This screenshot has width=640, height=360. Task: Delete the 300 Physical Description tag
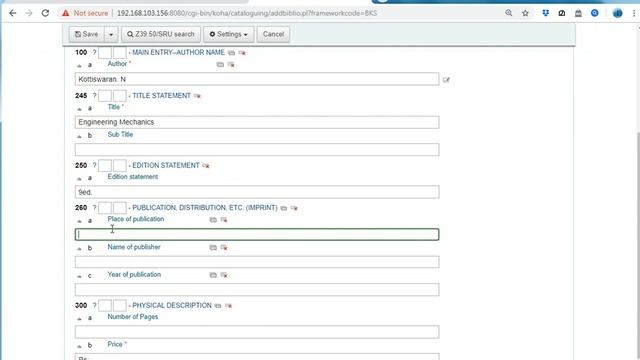[229, 306]
